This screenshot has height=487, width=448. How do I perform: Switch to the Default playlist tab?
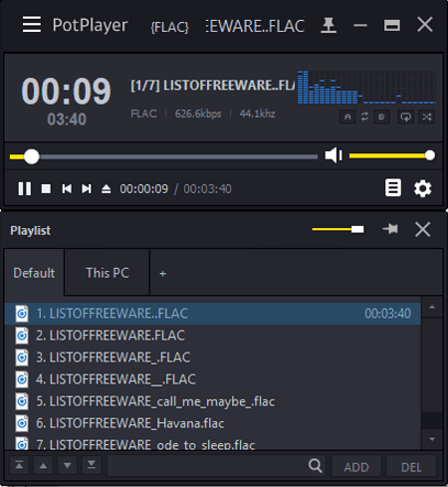click(34, 273)
